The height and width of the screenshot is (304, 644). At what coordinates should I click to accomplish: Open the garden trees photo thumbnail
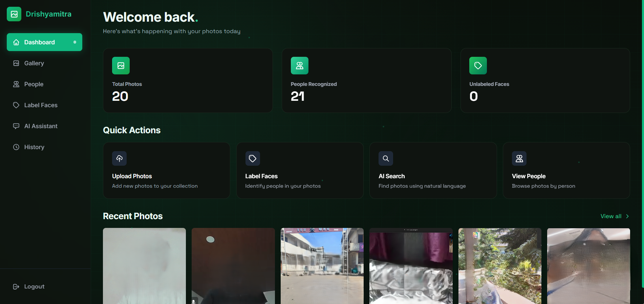point(500,266)
